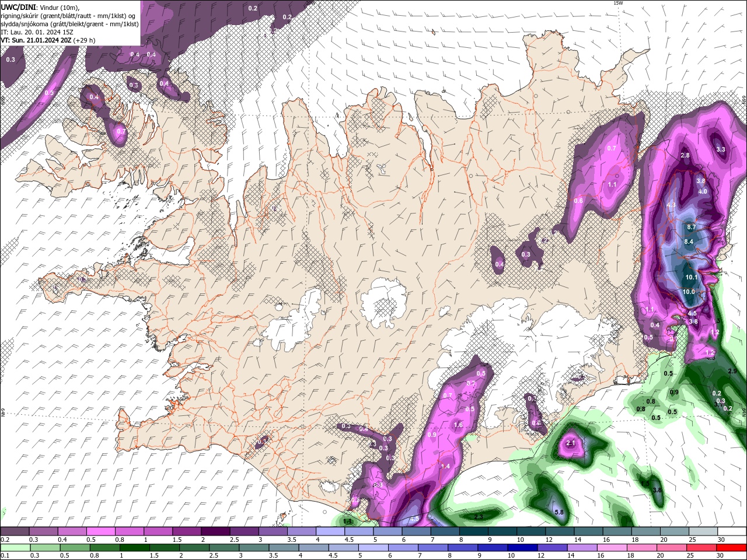Pick the red last swatch of the rain legend
The image size is (747, 560).
(732, 548)
